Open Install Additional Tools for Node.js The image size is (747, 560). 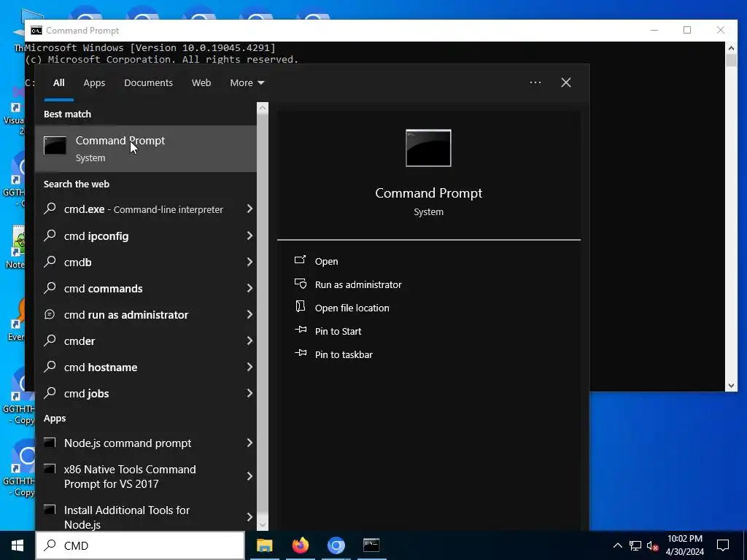tap(138, 517)
